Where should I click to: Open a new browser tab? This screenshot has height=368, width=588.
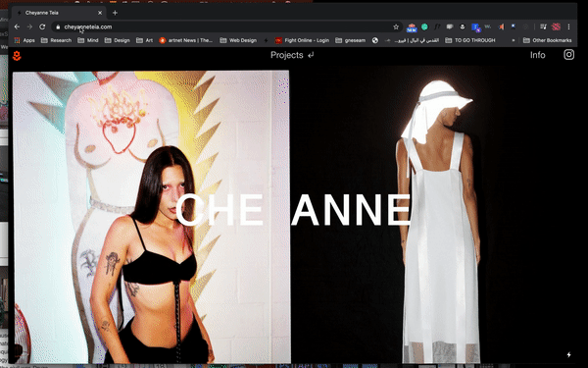[115, 13]
